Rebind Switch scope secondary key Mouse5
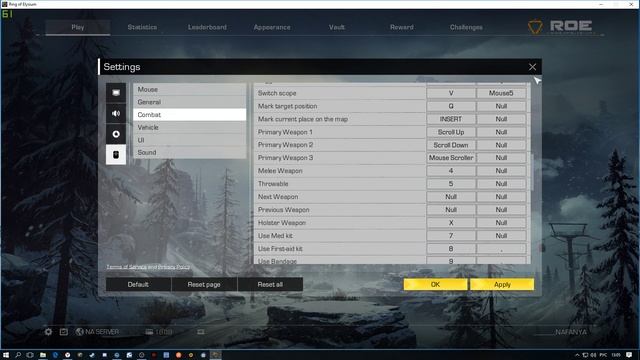Screen dimensions: 640x360 point(501,93)
